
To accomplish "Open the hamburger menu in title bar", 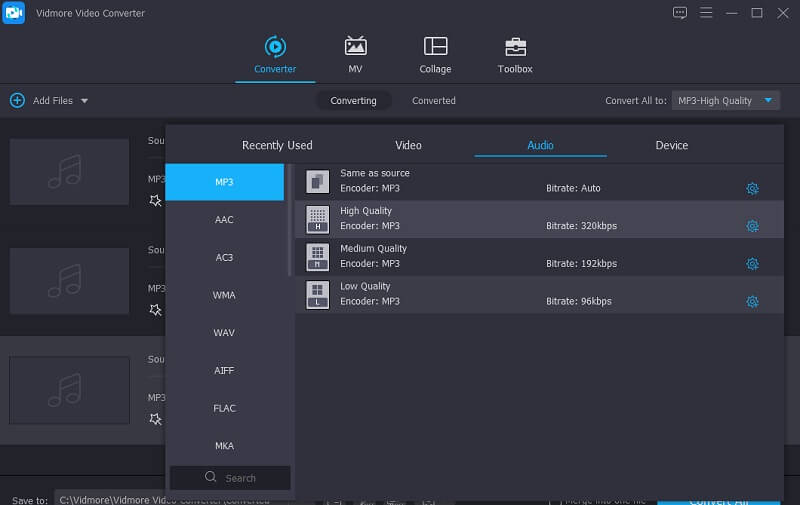I will click(706, 13).
